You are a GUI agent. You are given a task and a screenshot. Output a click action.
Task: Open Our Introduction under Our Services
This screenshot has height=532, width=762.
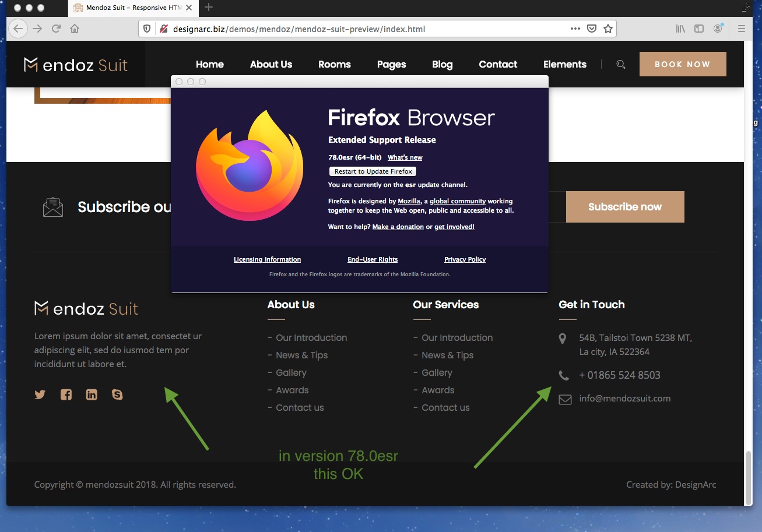tap(457, 337)
